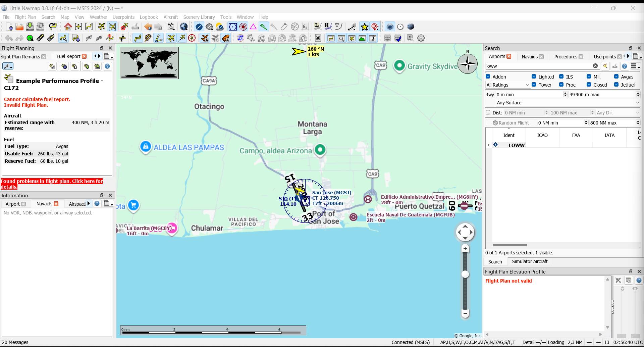
Task: Open the Any Surface dropdown
Action: [x=568, y=103]
